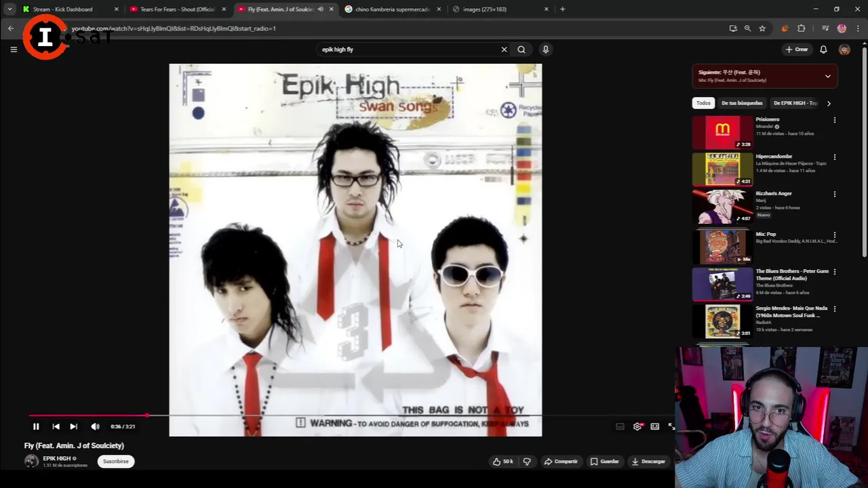Select the 'De tus búsquedas' filter chip
Viewport: 868px width, 488px height.
742,103
